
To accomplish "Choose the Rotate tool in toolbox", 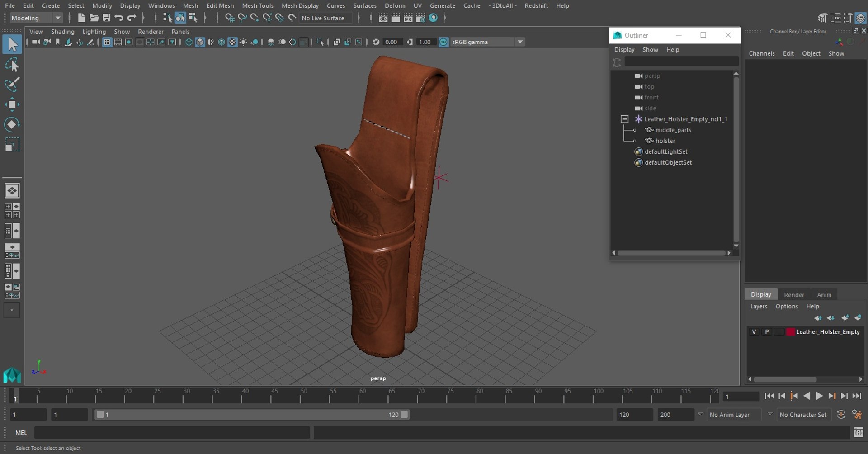I will 12,124.
